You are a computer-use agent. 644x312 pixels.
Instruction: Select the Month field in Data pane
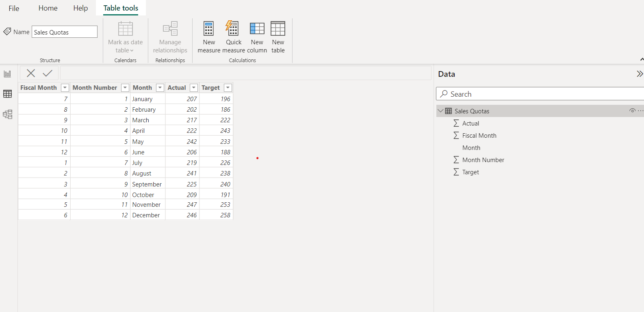click(471, 147)
